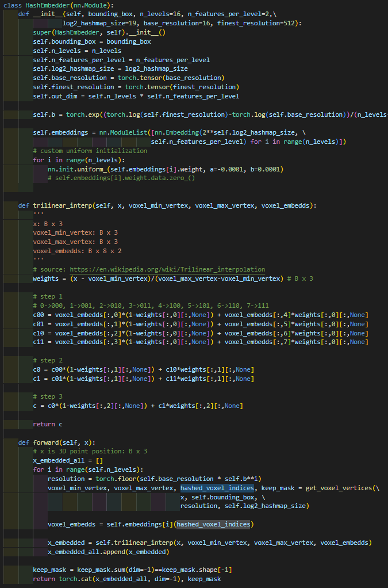Click the 'self.log2_hashmap_size = log2_hashmap_size' line
This screenshot has width=388, height=588.
110,69
